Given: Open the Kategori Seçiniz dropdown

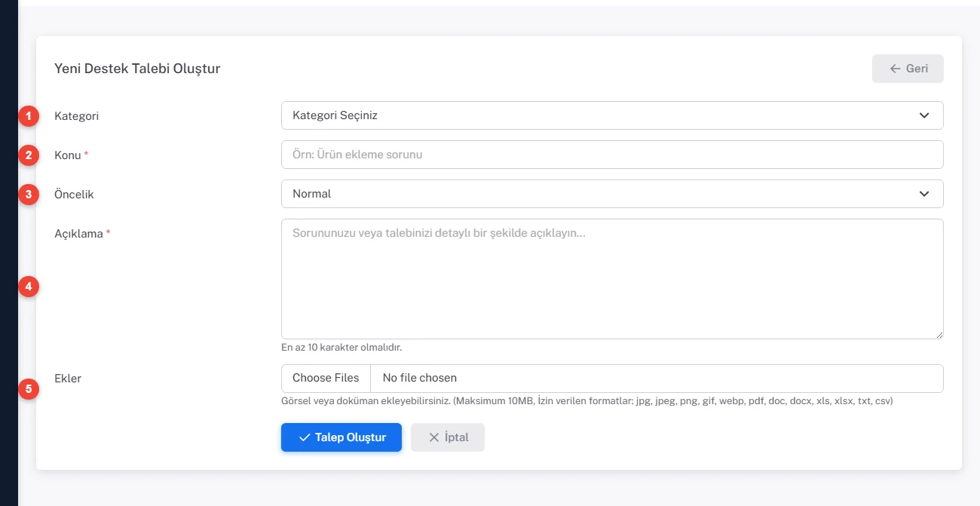Looking at the screenshot, I should [x=612, y=115].
